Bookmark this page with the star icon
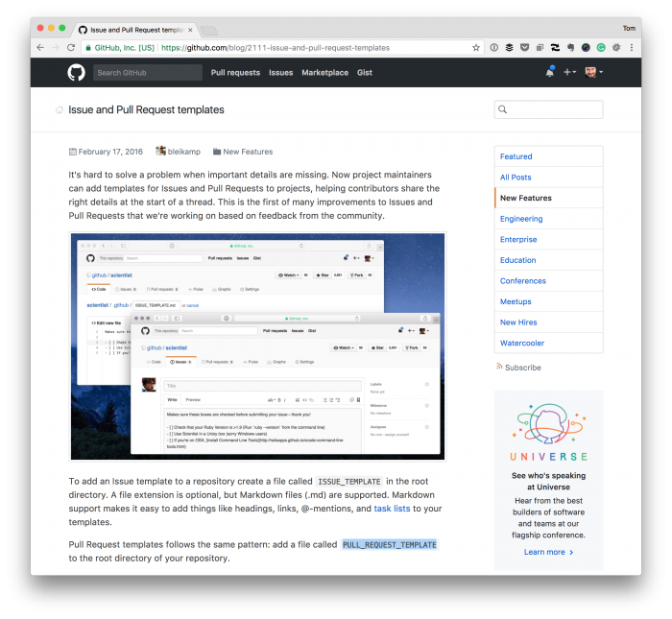The width and height of the screenshot is (672, 619). (476, 48)
